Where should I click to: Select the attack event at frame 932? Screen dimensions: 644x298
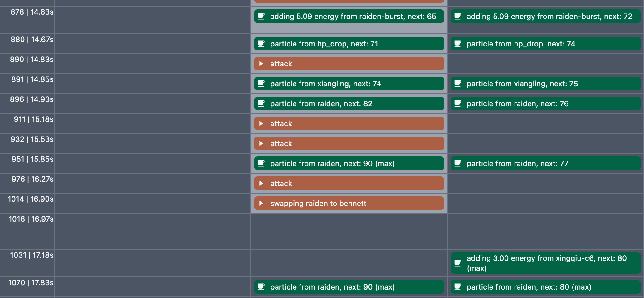click(x=349, y=143)
